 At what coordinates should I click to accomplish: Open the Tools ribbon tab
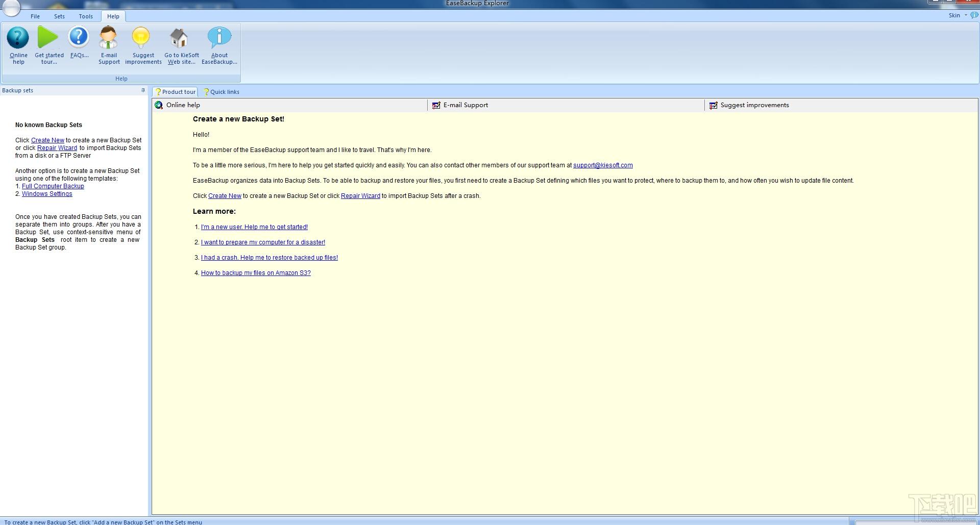[86, 16]
